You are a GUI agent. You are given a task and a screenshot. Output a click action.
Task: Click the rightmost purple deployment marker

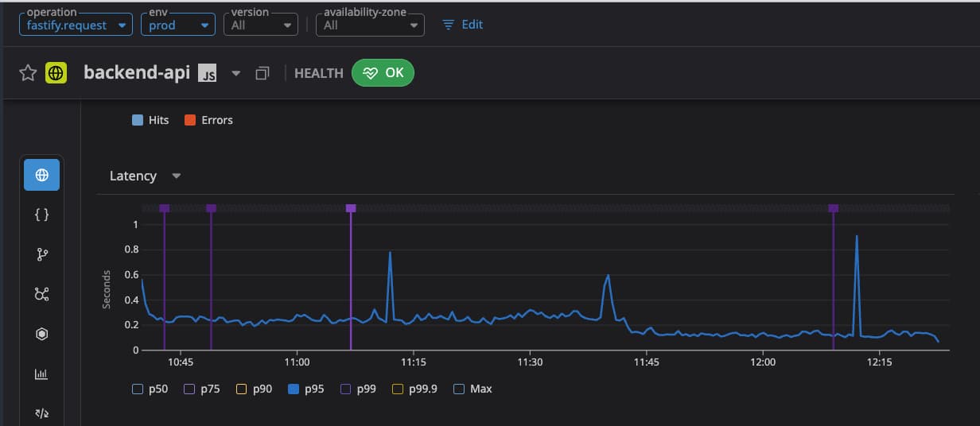(833, 208)
